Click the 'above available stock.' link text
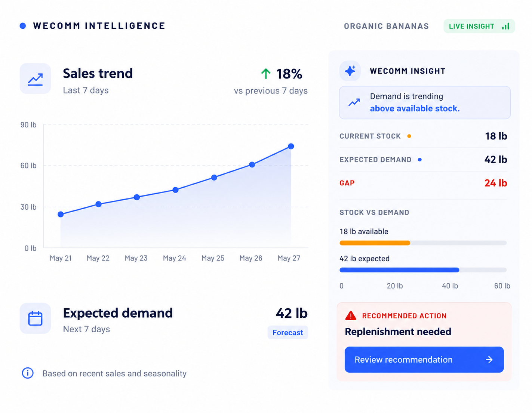Screen dimensions: 532x413 415,108
